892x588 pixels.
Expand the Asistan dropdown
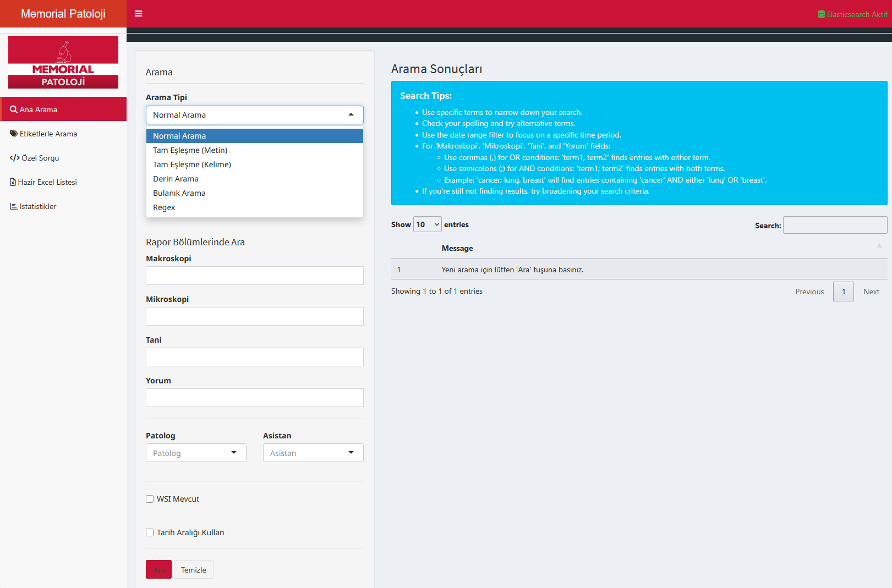coord(313,453)
